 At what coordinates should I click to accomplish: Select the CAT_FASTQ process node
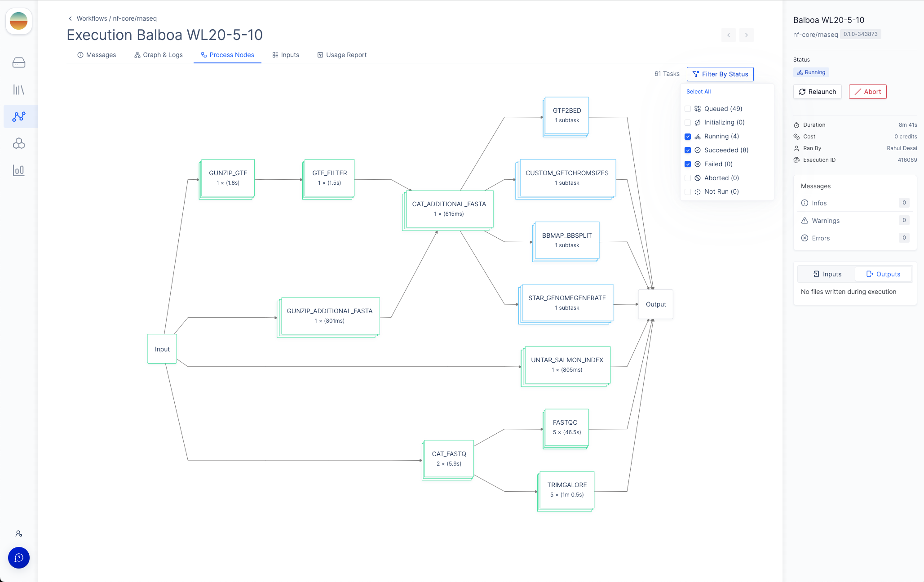(448, 460)
